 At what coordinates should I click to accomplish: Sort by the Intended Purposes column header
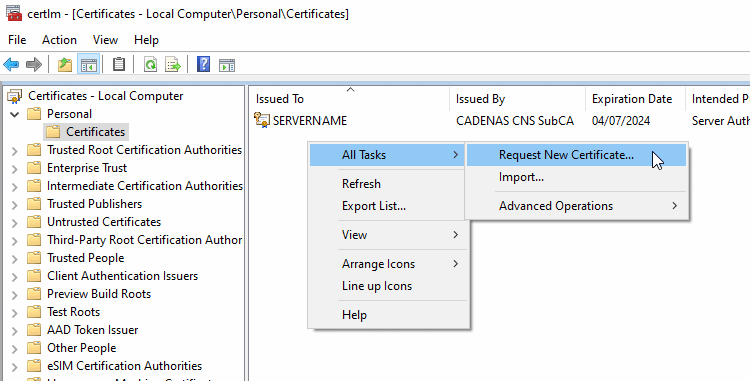[x=718, y=99]
